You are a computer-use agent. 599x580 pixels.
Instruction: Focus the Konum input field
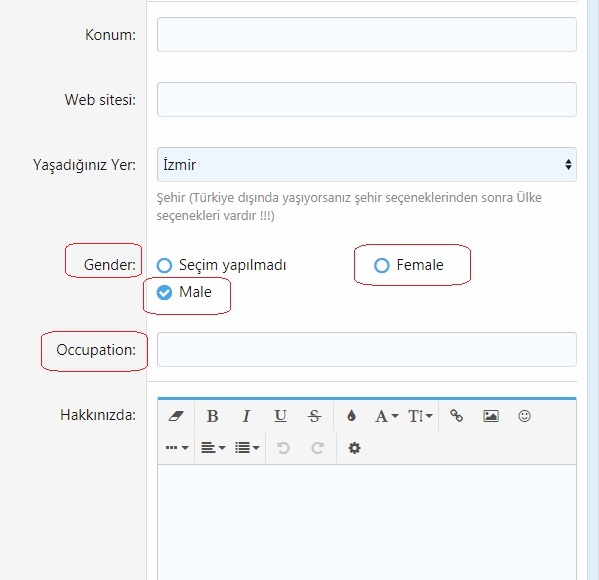pyautogui.click(x=367, y=34)
